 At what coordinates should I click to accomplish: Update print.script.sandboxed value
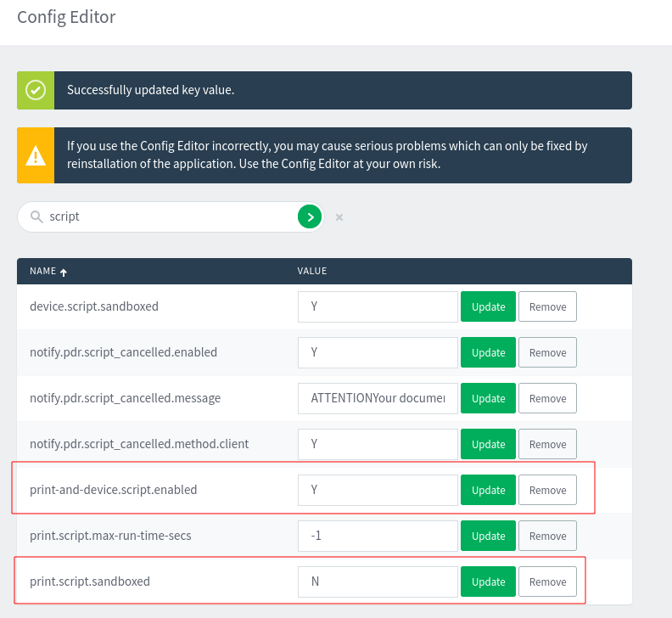(x=488, y=582)
